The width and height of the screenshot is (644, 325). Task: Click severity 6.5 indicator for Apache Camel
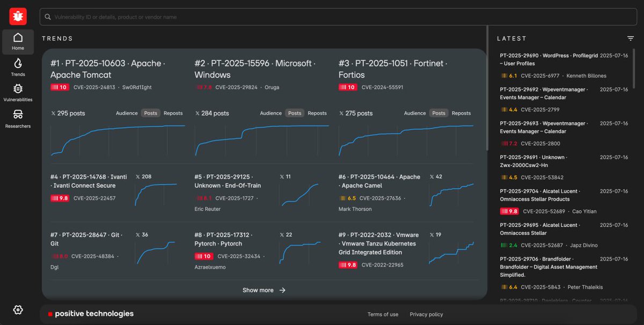[x=348, y=198]
